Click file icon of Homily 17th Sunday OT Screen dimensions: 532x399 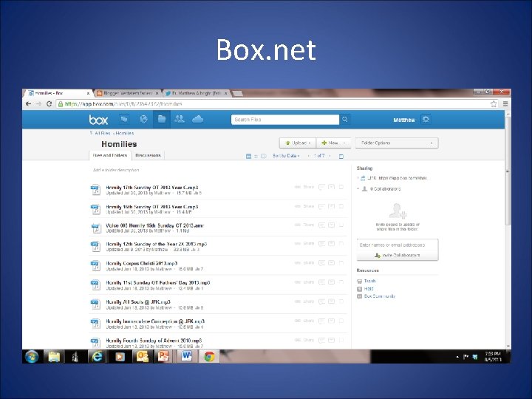[95, 190]
